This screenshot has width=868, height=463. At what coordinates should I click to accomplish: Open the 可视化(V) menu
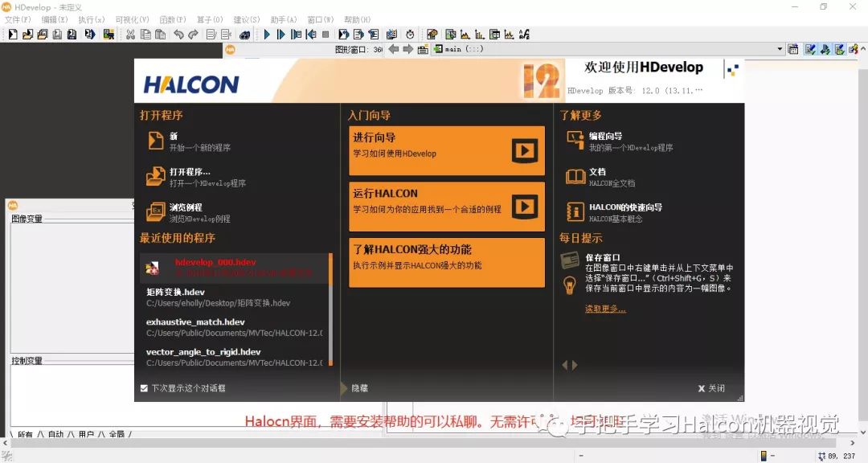click(133, 19)
